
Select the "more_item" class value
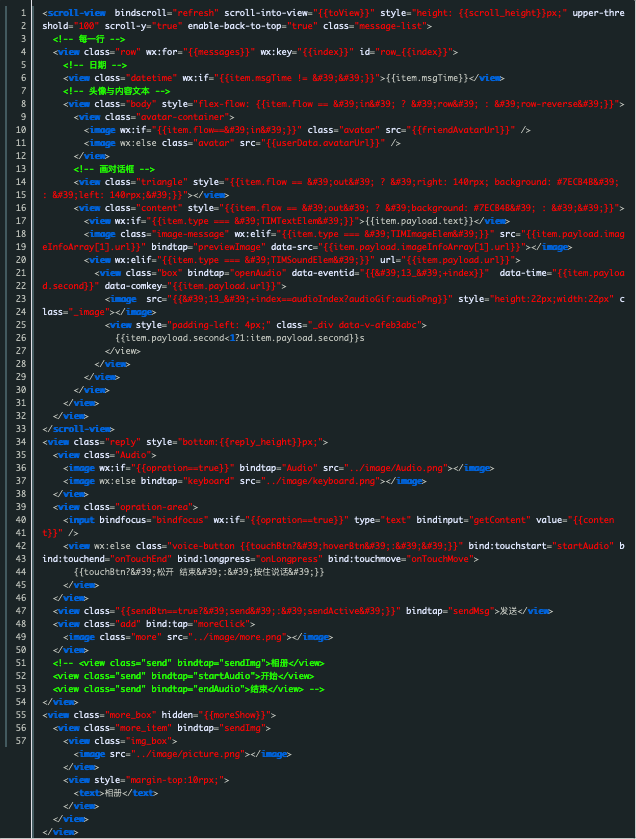[x=143, y=728]
